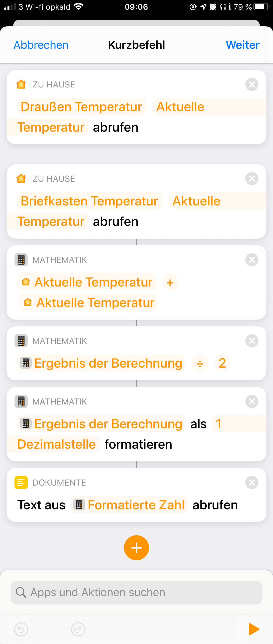Remove the addition Mathematik action
The height and width of the screenshot is (644, 273).
252,260
